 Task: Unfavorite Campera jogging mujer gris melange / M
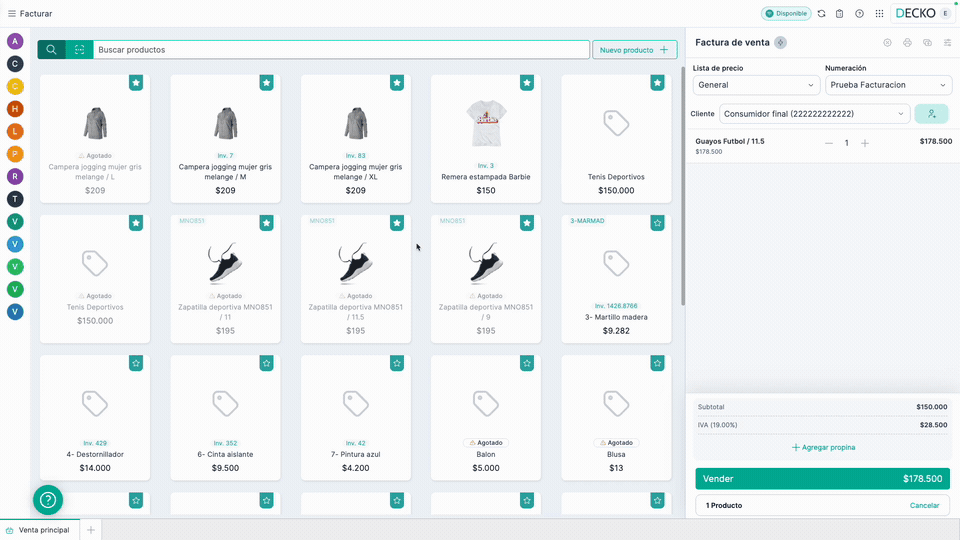266,83
